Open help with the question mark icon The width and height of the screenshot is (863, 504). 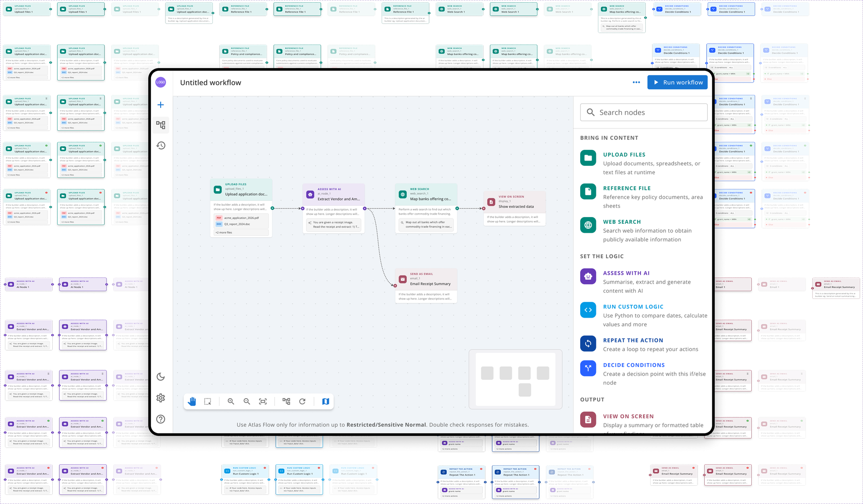[x=161, y=419]
